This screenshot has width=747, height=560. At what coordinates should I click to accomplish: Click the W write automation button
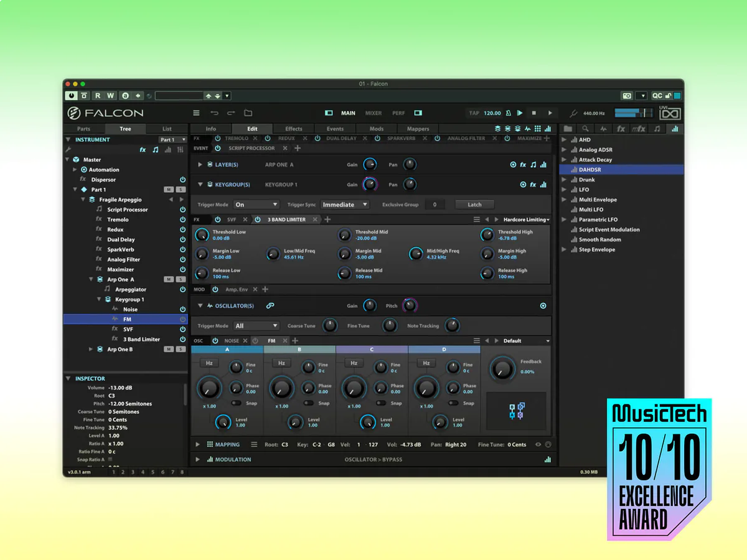pyautogui.click(x=110, y=96)
